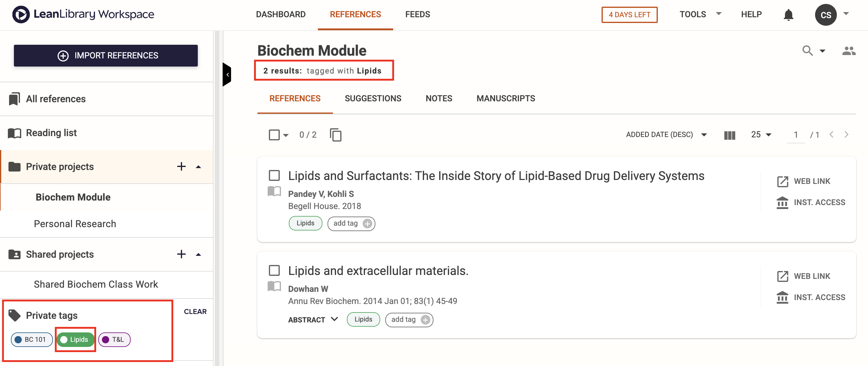Check the Lipids and extracellular materials box
Screen dimensions: 868x366
click(x=274, y=270)
